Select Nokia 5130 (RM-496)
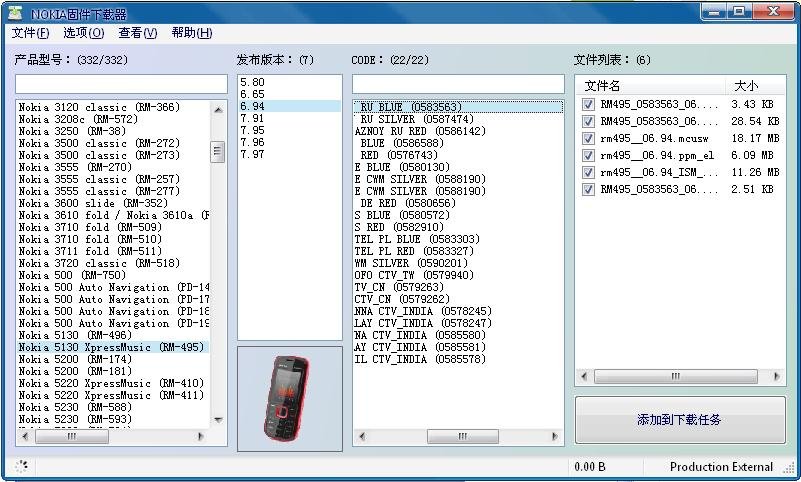801x482 pixels. pyautogui.click(x=113, y=335)
